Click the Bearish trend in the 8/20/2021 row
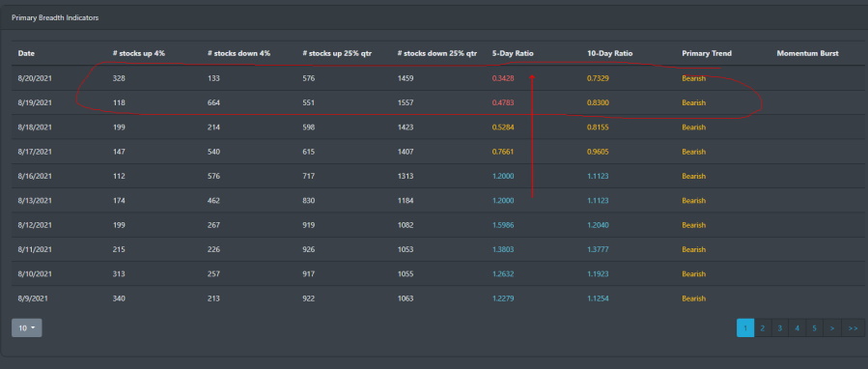The width and height of the screenshot is (868, 369). 693,78
